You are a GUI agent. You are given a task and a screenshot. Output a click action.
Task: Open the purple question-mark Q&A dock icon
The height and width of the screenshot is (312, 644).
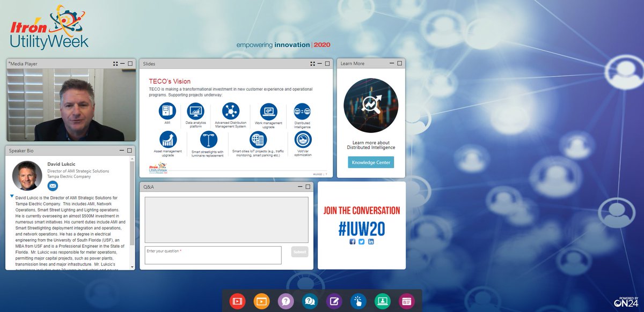(286, 301)
